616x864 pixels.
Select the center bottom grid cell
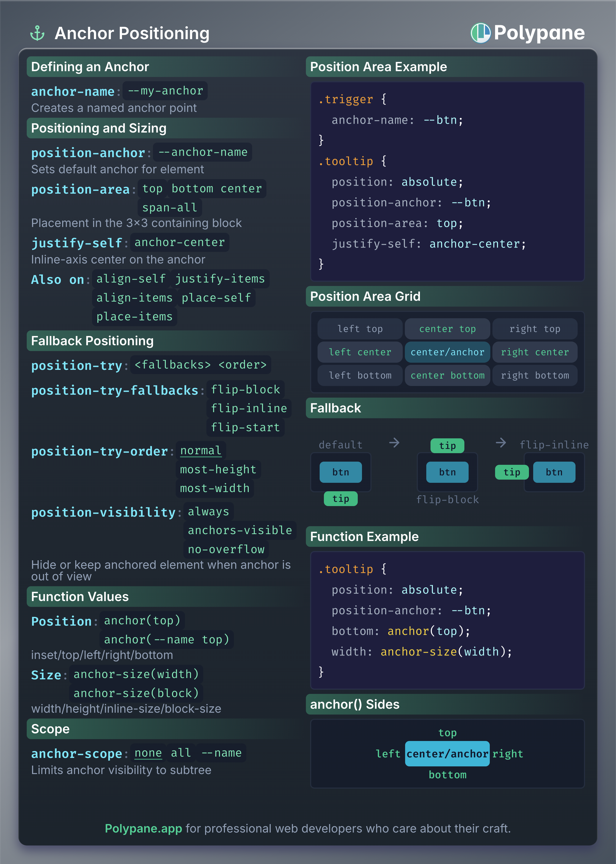coord(447,375)
